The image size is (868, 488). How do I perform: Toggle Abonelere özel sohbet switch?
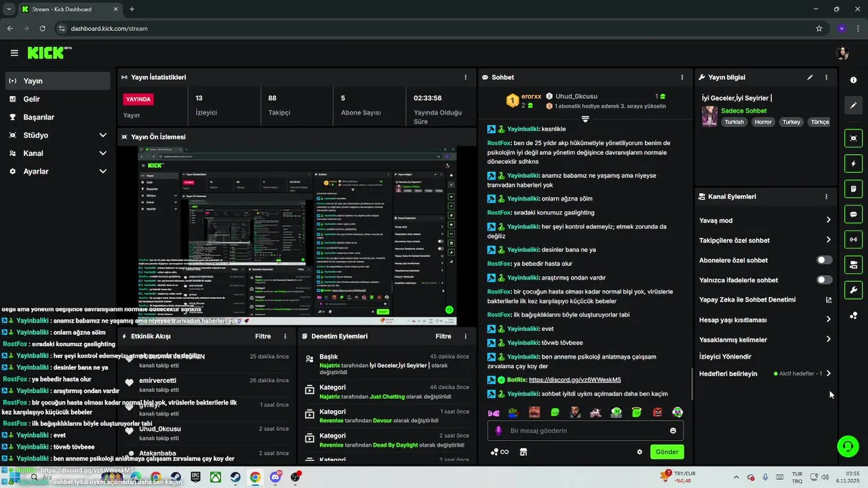point(824,260)
